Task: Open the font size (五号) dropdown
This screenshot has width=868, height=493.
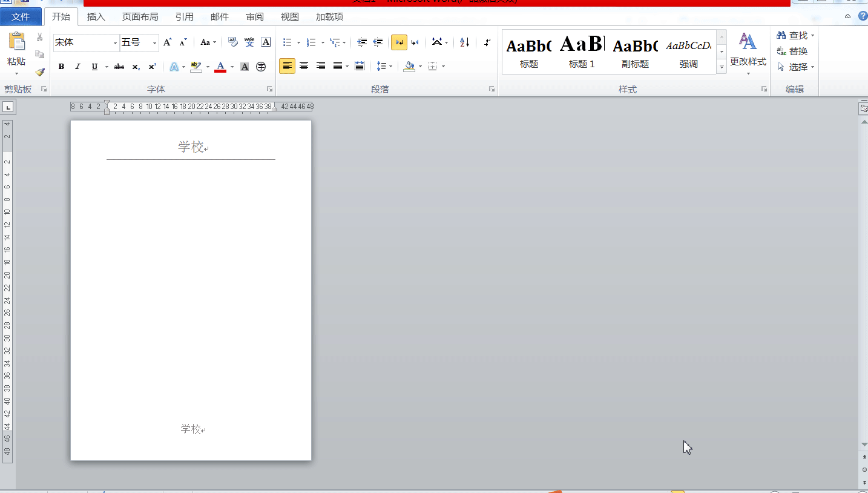Action: click(x=155, y=43)
